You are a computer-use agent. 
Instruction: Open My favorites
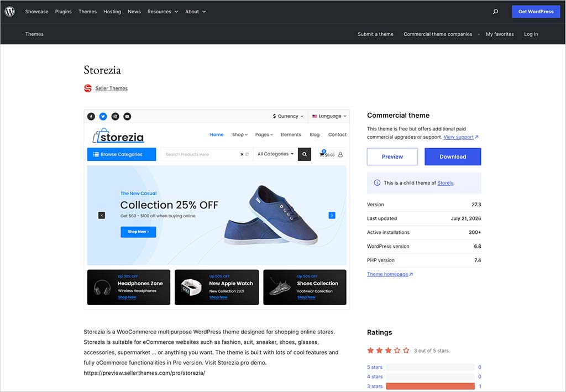click(500, 34)
